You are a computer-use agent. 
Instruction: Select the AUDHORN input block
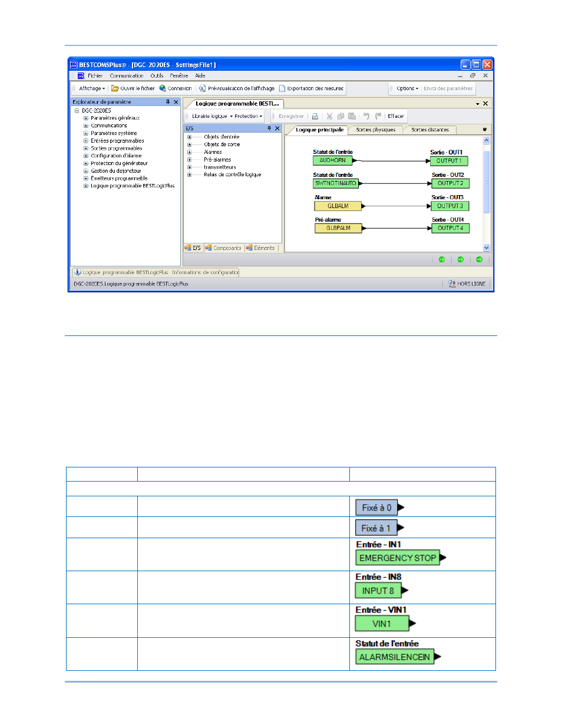(x=333, y=160)
